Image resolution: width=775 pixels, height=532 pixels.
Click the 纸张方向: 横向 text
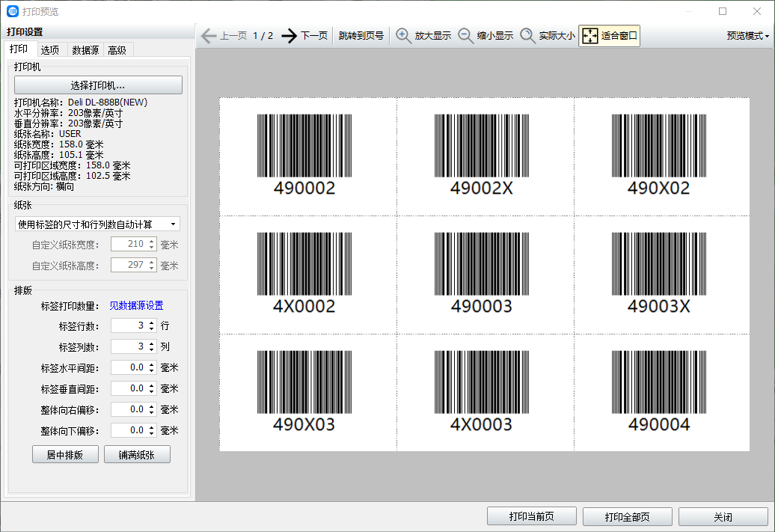[x=44, y=186]
